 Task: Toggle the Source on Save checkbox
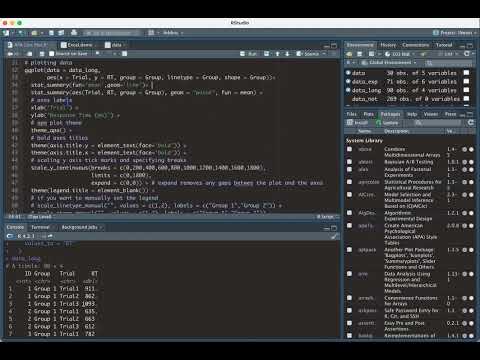51,54
